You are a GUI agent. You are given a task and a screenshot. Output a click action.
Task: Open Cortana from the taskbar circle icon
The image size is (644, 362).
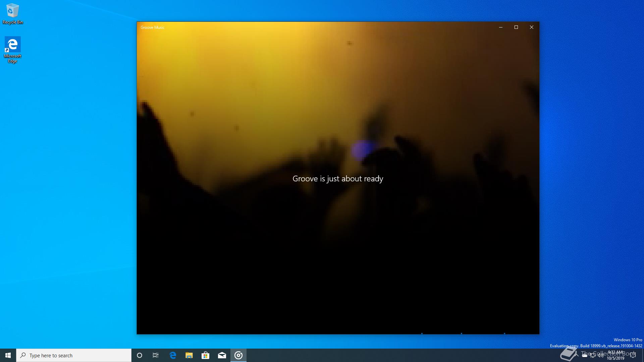tap(140, 355)
